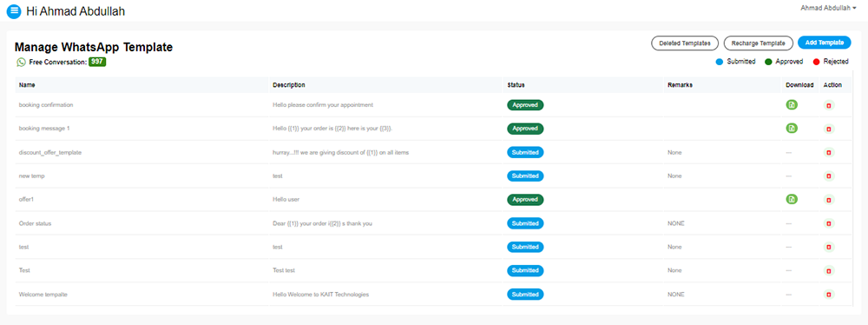Open the hamburger menu icon
The image size is (868, 325).
pyautogui.click(x=14, y=10)
